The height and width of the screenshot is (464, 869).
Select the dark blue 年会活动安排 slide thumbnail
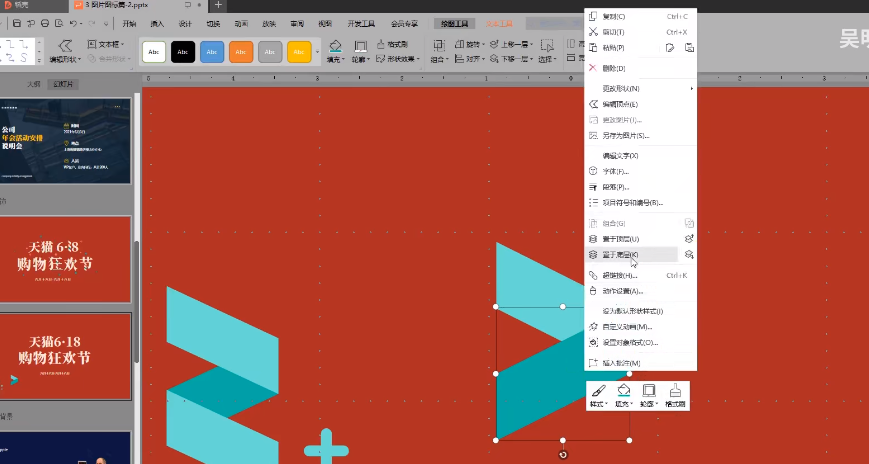click(x=65, y=141)
